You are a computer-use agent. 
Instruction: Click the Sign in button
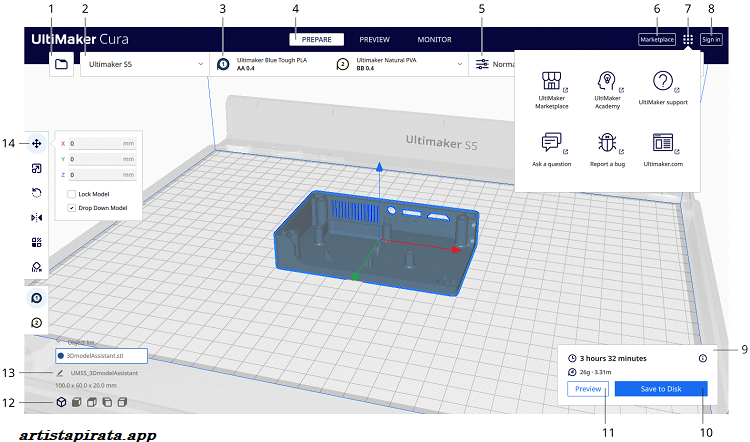coord(711,40)
